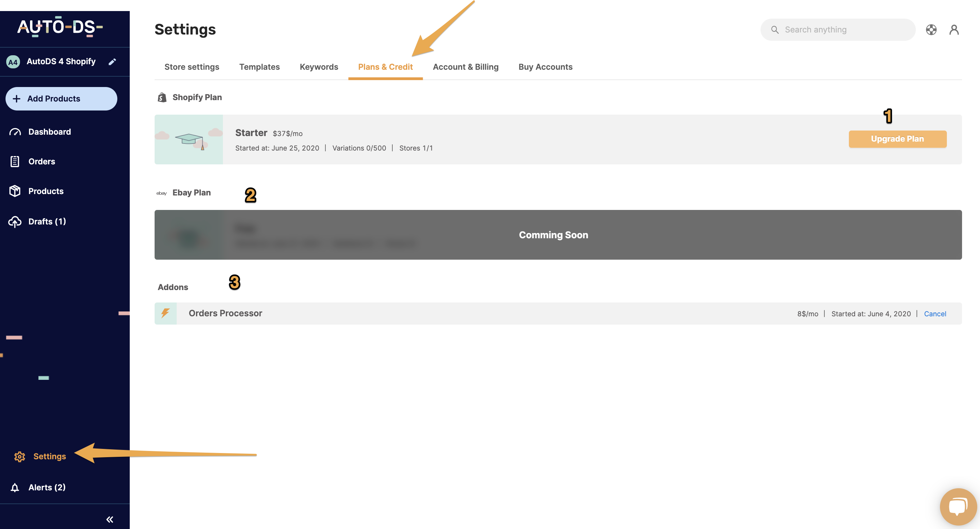Click the Addons heading
Image resolution: width=980 pixels, height=529 pixels.
tap(173, 287)
